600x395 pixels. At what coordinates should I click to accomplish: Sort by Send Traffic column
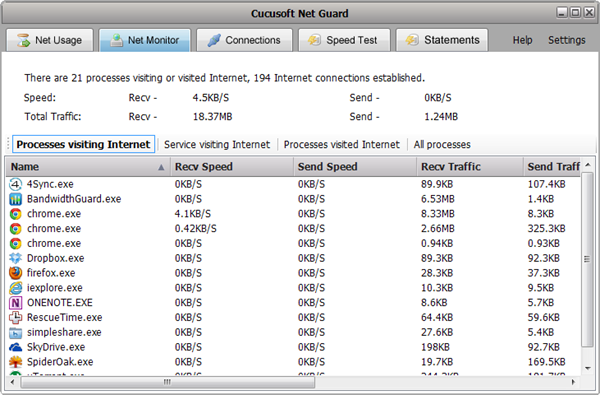coord(552,167)
